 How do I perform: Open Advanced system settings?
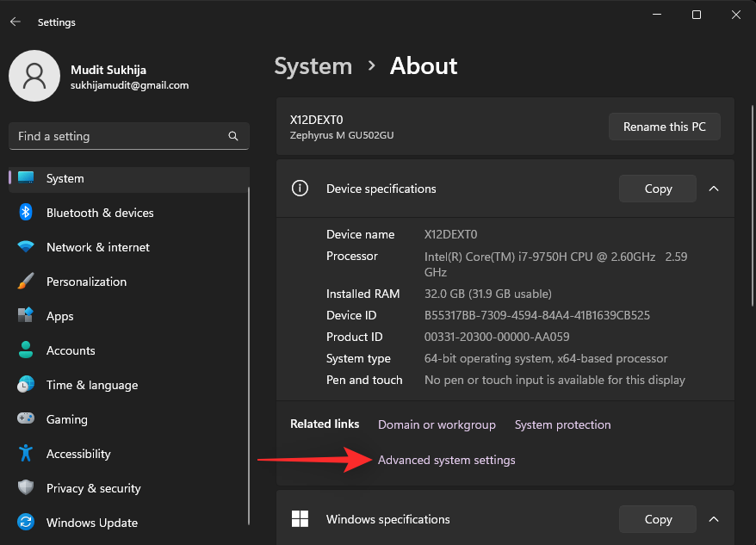446,460
